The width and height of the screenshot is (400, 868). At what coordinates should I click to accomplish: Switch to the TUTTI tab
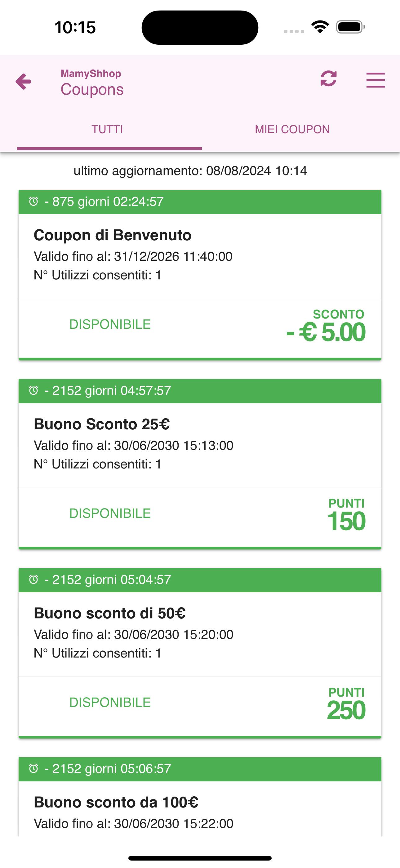pyautogui.click(x=107, y=129)
